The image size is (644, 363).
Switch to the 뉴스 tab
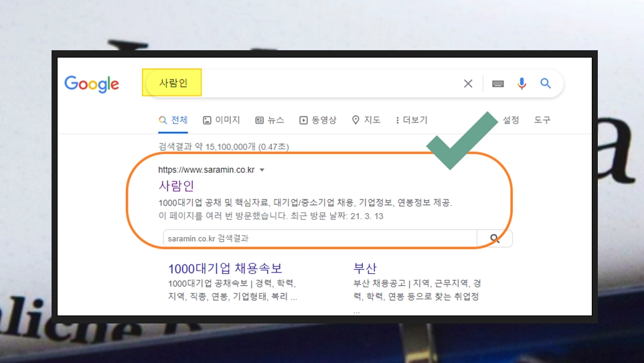pos(269,120)
